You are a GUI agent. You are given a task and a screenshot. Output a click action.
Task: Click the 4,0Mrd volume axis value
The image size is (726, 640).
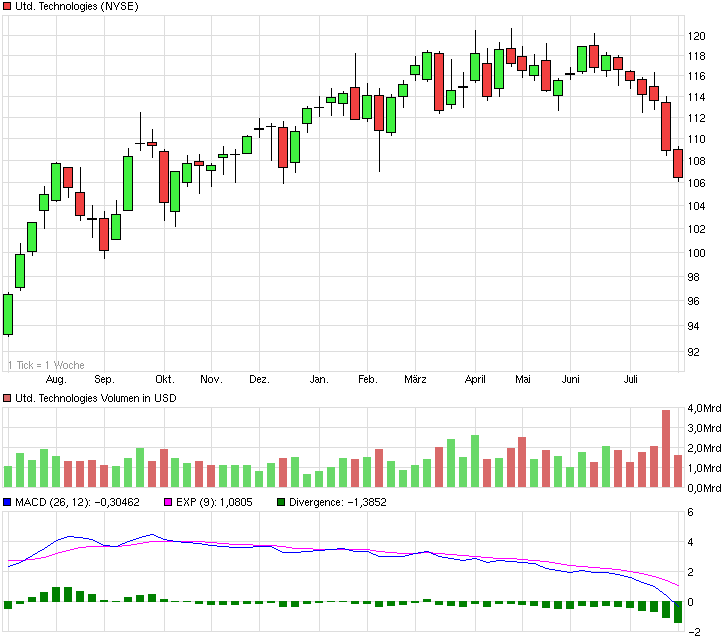(704, 408)
